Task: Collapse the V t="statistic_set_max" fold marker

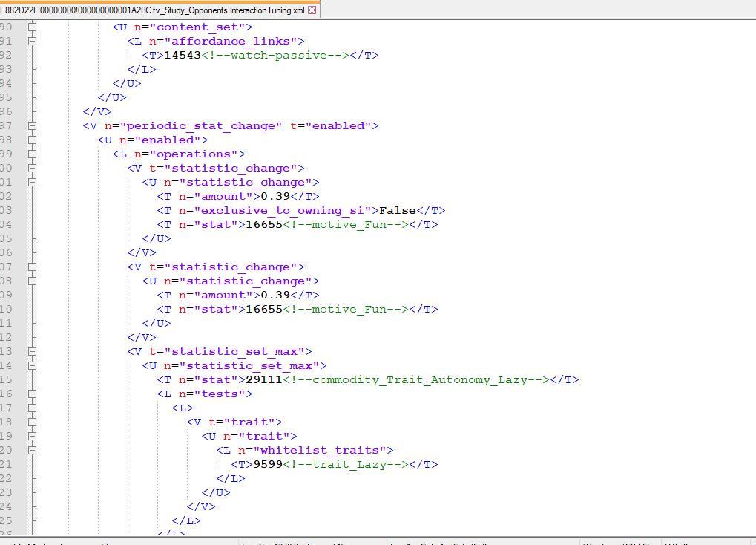Action: click(x=32, y=352)
